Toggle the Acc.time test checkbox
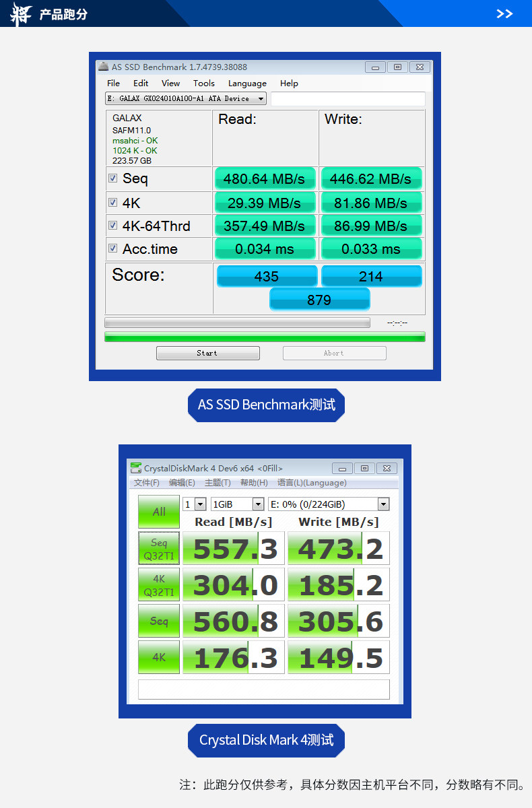Image resolution: width=532 pixels, height=808 pixels. (112, 248)
